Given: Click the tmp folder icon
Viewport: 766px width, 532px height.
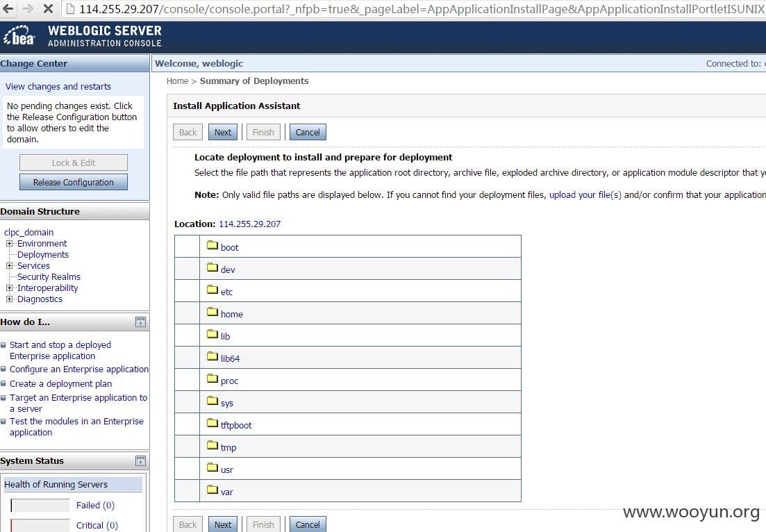Looking at the screenshot, I should [212, 445].
